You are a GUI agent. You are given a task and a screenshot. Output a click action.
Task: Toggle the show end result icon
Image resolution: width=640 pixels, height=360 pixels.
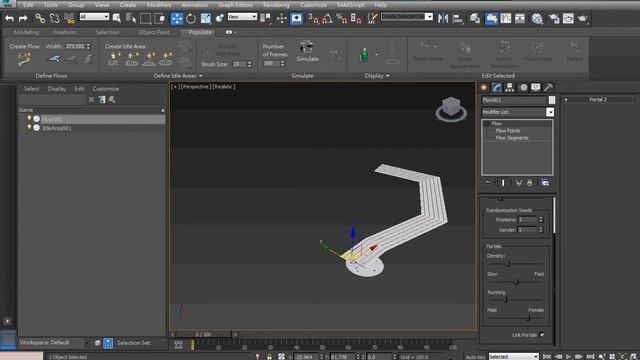(503, 183)
